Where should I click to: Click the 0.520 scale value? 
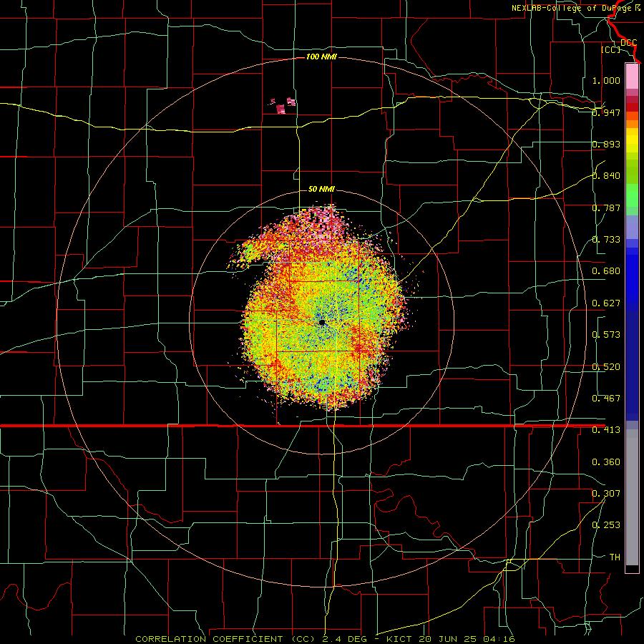pyautogui.click(x=606, y=367)
